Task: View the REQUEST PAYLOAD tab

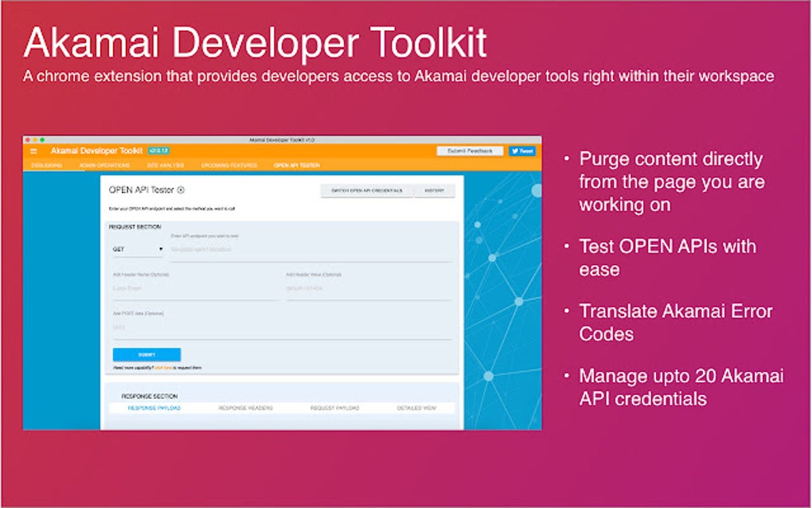Action: coord(334,408)
